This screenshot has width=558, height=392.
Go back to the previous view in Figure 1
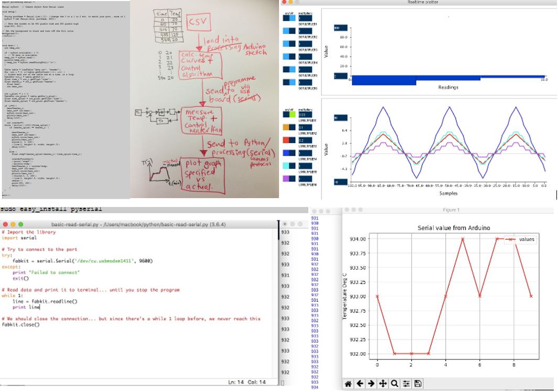pos(360,384)
